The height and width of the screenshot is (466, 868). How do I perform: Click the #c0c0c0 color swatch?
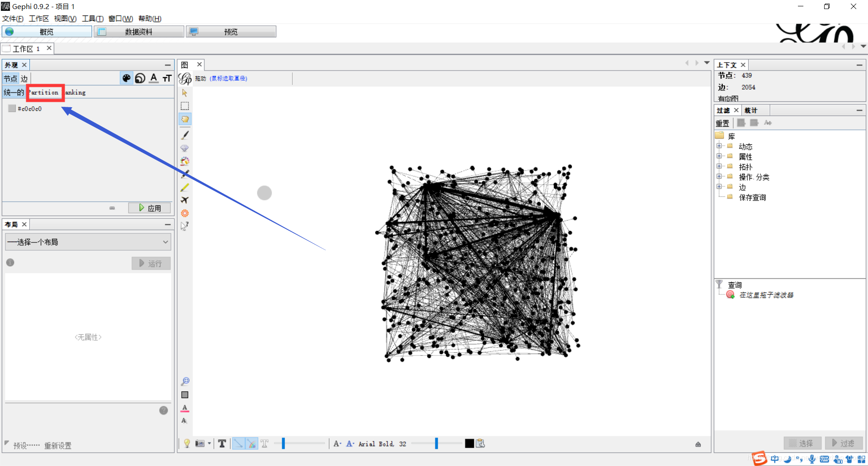pyautogui.click(x=12, y=109)
